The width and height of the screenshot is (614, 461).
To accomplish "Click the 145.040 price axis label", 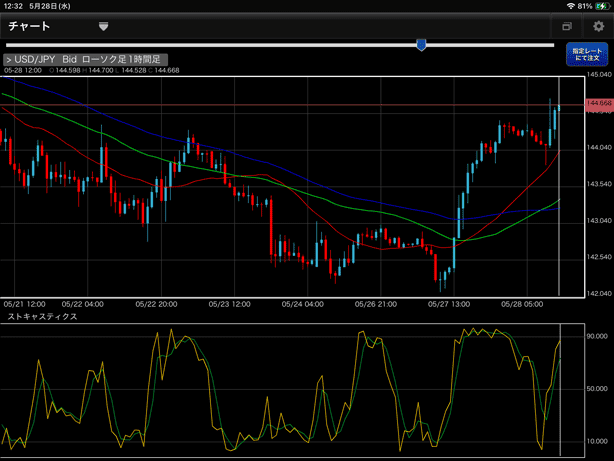I will pos(599,74).
